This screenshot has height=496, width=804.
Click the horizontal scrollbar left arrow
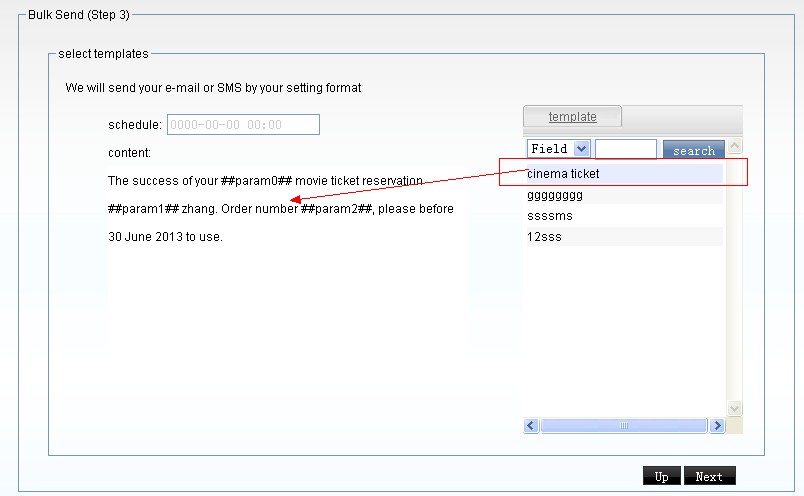pyautogui.click(x=531, y=426)
